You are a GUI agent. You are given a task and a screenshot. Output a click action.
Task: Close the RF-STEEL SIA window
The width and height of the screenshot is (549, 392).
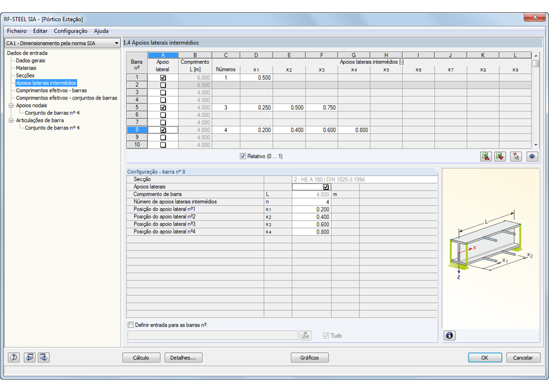point(535,17)
